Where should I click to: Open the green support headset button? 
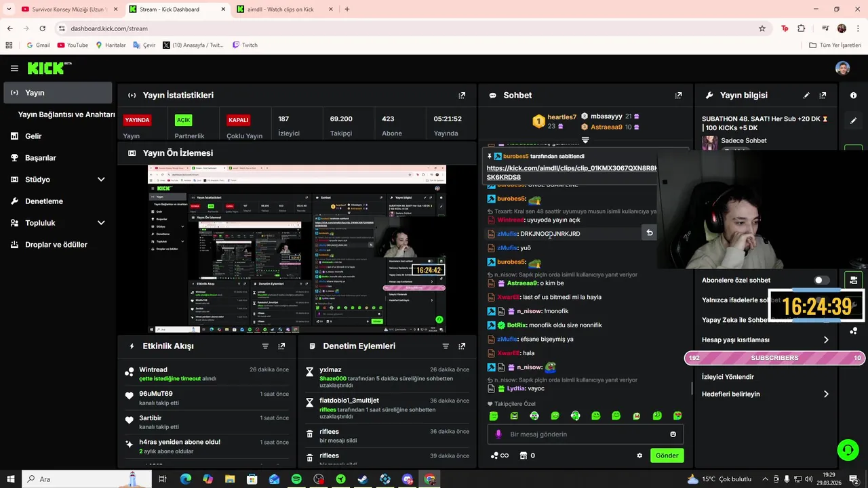pos(847,449)
